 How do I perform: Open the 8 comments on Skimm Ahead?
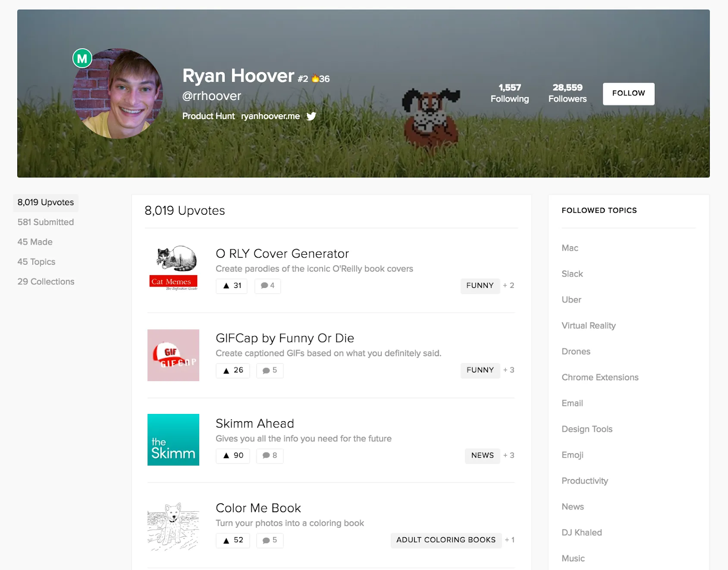[270, 455]
